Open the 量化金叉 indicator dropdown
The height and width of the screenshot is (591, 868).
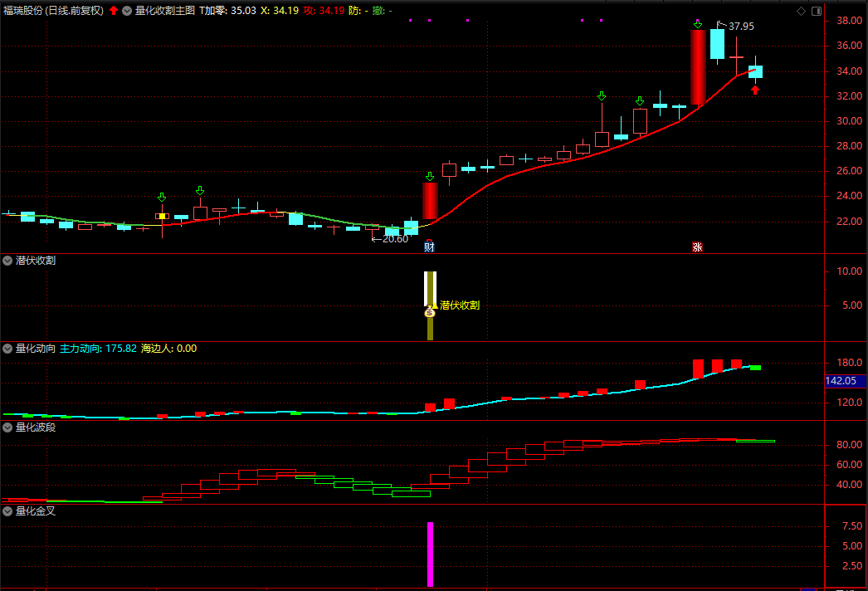click(x=7, y=511)
